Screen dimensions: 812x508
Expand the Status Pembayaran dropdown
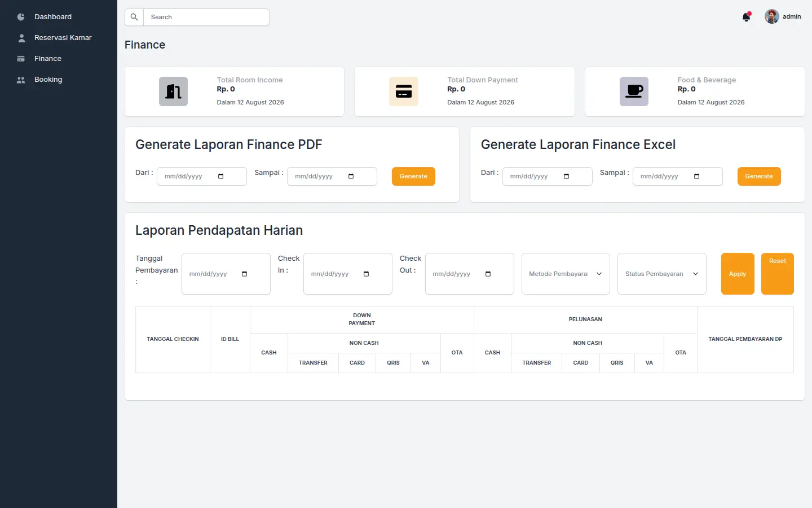click(662, 274)
